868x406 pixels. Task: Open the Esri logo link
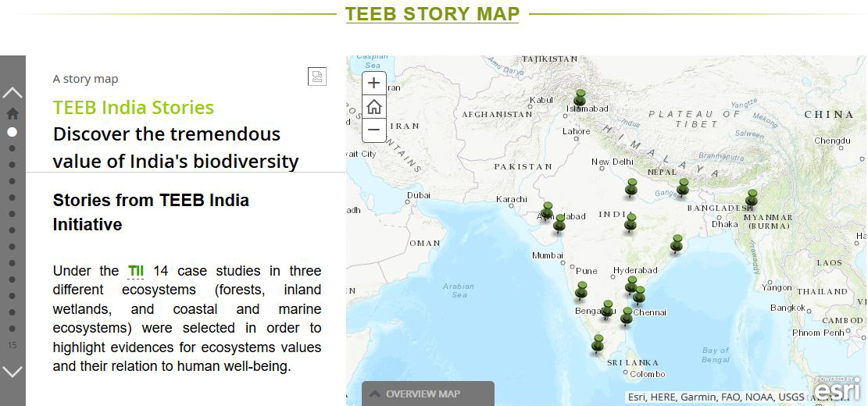(837, 388)
